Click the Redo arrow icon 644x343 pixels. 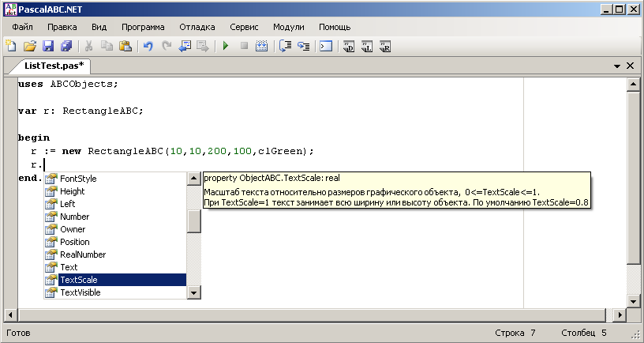pos(167,46)
